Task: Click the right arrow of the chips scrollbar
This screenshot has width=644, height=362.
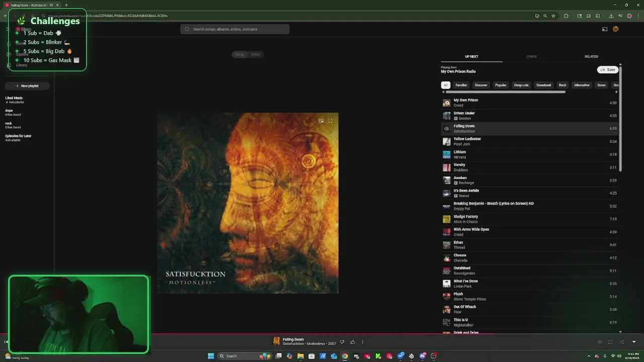Action: [617, 92]
